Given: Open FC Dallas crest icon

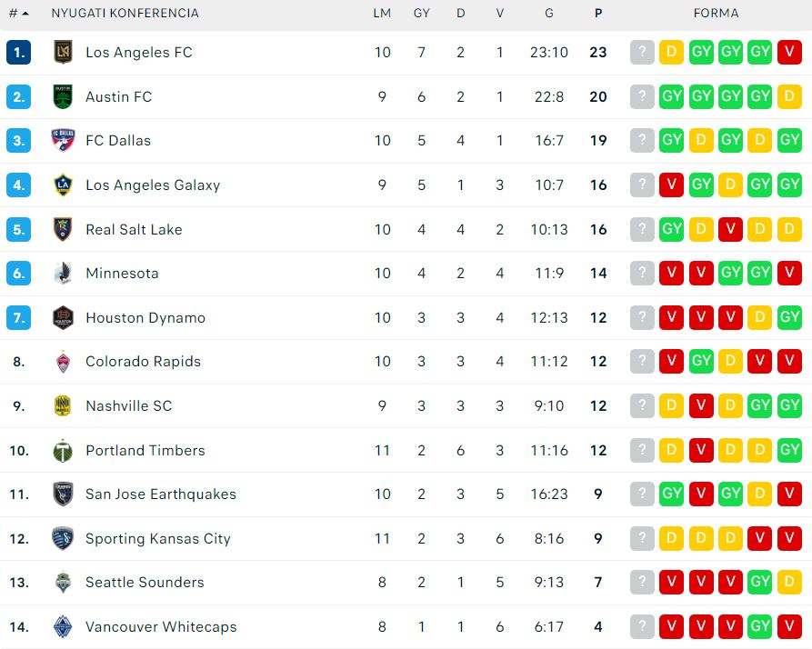Looking at the screenshot, I should pos(63,140).
